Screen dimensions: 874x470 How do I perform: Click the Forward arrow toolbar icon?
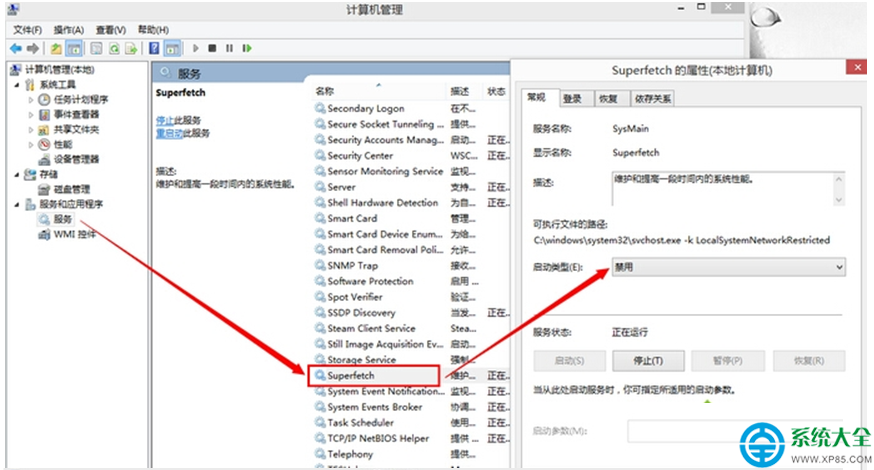[33, 49]
